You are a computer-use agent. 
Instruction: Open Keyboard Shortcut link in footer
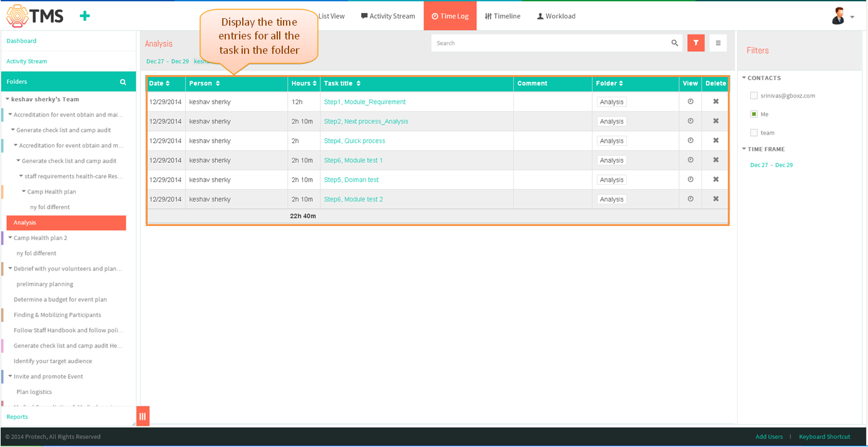coord(825,437)
